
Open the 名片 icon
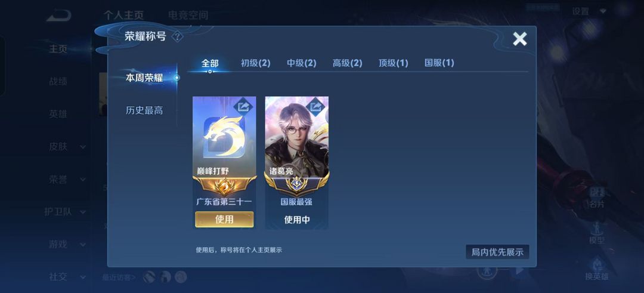(596, 198)
